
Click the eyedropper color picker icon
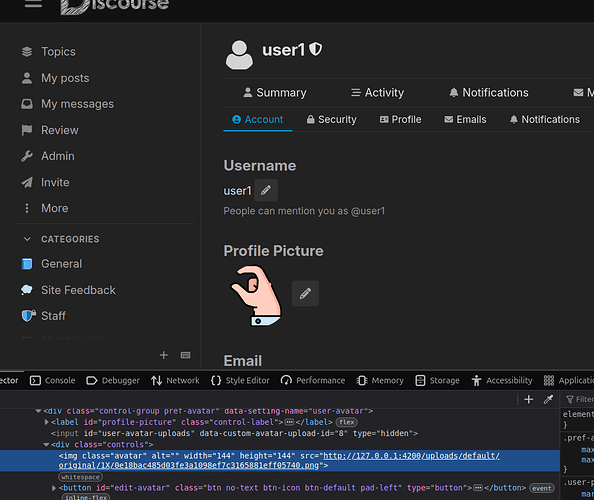point(548,399)
